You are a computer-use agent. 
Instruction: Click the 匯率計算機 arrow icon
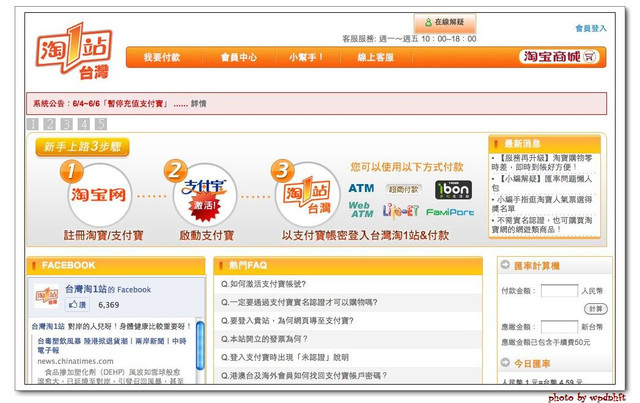point(505,265)
